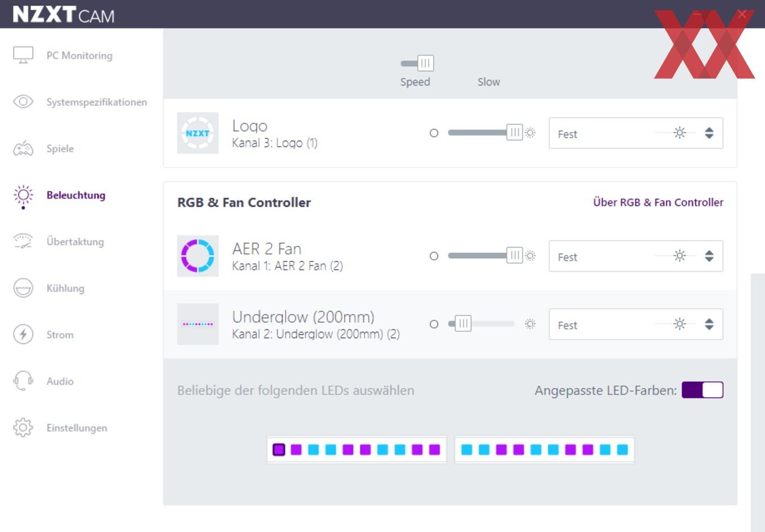The image size is (765, 532).
Task: Click Logo brightness slider handle
Action: pos(514,133)
